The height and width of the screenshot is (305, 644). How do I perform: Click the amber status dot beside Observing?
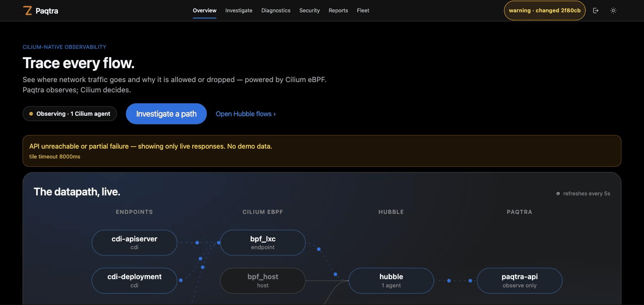coord(31,114)
